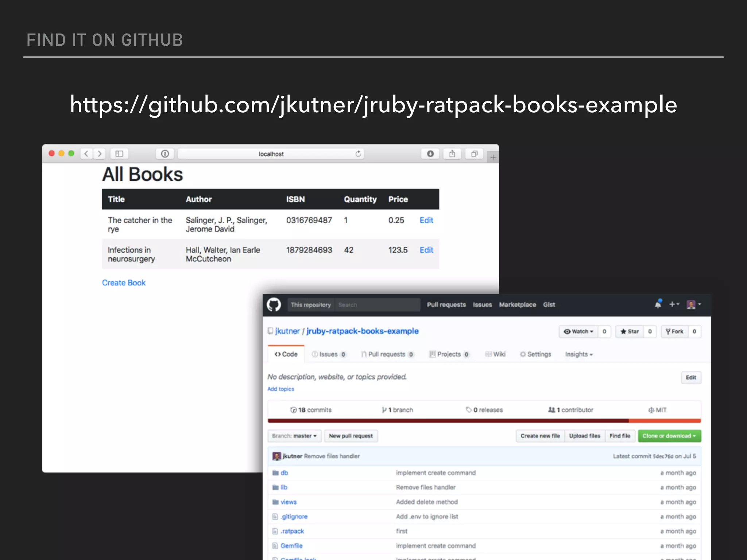Edit the catcher in the rye book

click(x=426, y=220)
